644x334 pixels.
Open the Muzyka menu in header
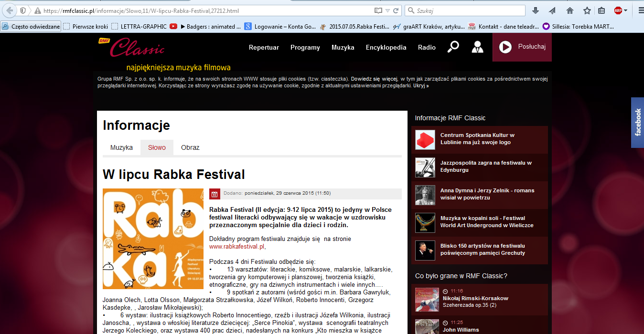(343, 47)
